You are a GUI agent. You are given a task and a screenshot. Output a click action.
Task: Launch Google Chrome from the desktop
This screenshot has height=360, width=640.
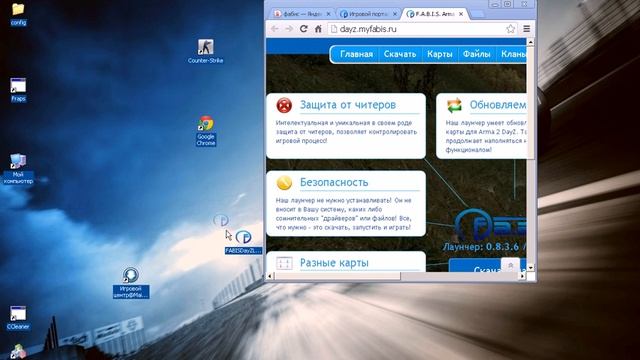(x=206, y=131)
